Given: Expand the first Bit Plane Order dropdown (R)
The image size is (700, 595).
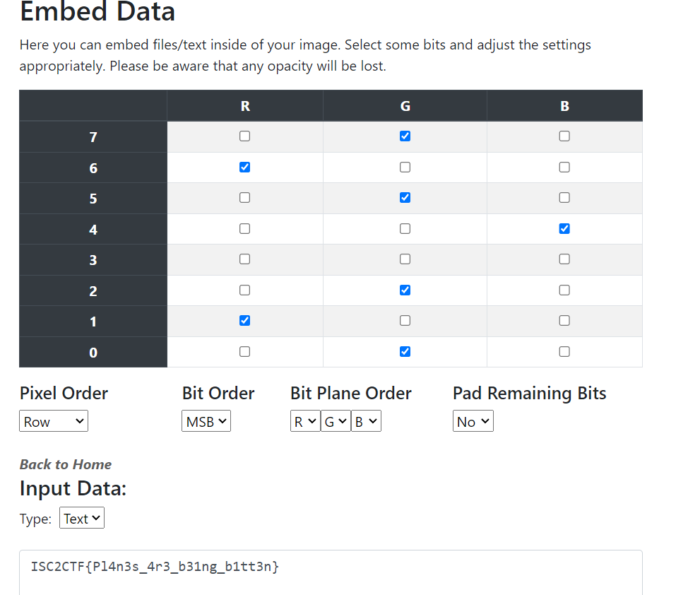Looking at the screenshot, I should (x=305, y=422).
